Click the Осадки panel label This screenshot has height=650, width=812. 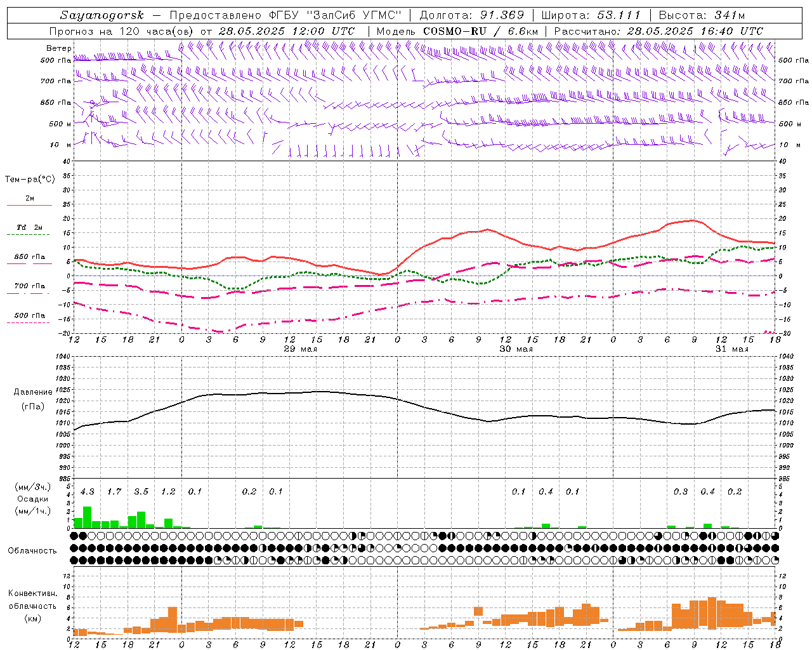(32, 499)
